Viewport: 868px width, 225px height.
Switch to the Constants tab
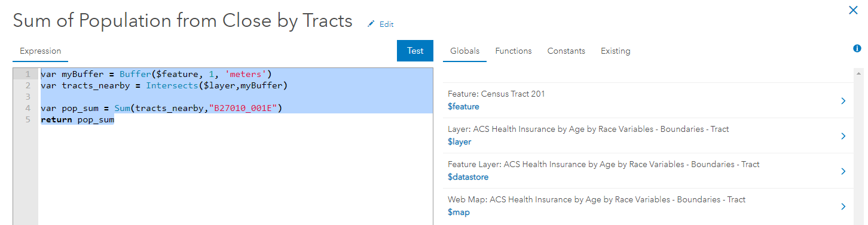click(566, 51)
